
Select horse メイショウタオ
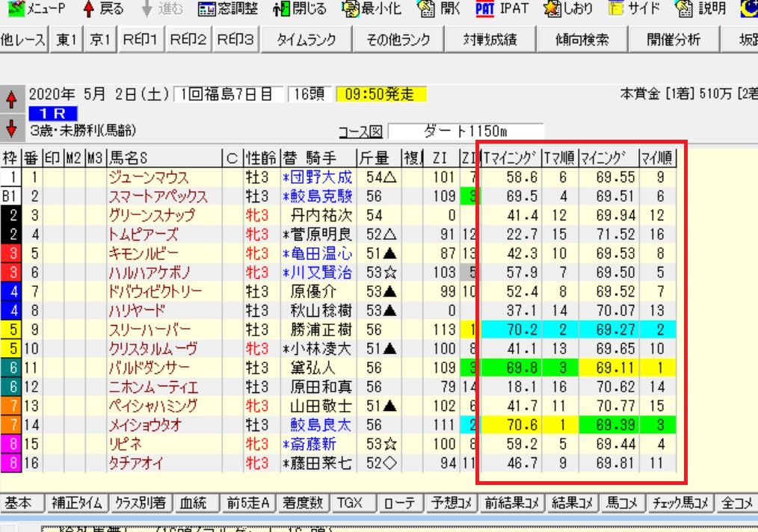[x=145, y=425]
